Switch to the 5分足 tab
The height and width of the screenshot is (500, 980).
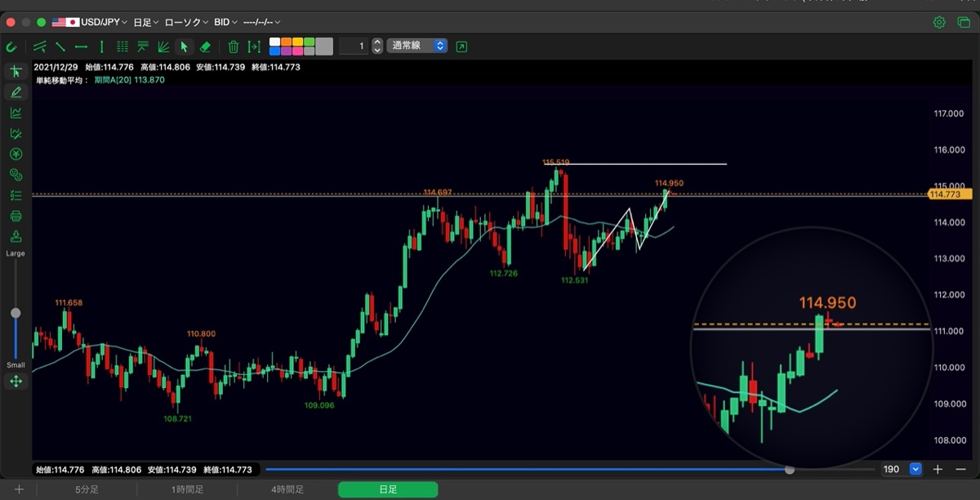(x=87, y=489)
